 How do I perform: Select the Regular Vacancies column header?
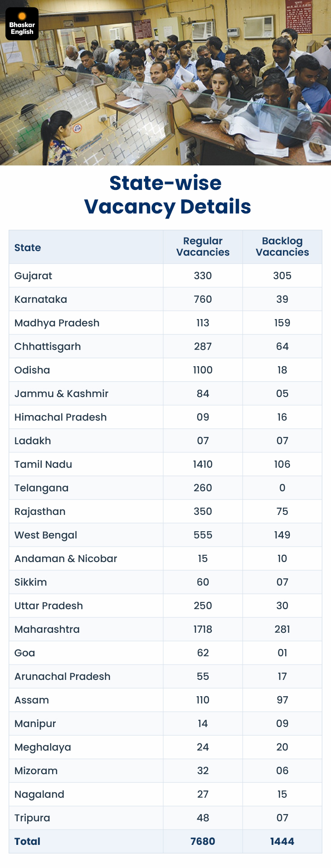click(203, 247)
